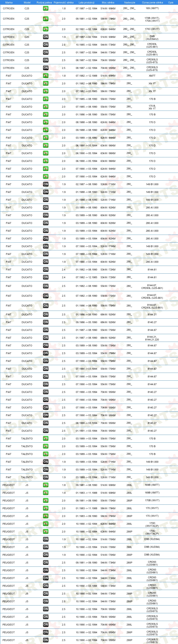Click PB icon in Citroen C25 170C (XN1T) row
Screen dimensions: 178x644
coord(46,29)
